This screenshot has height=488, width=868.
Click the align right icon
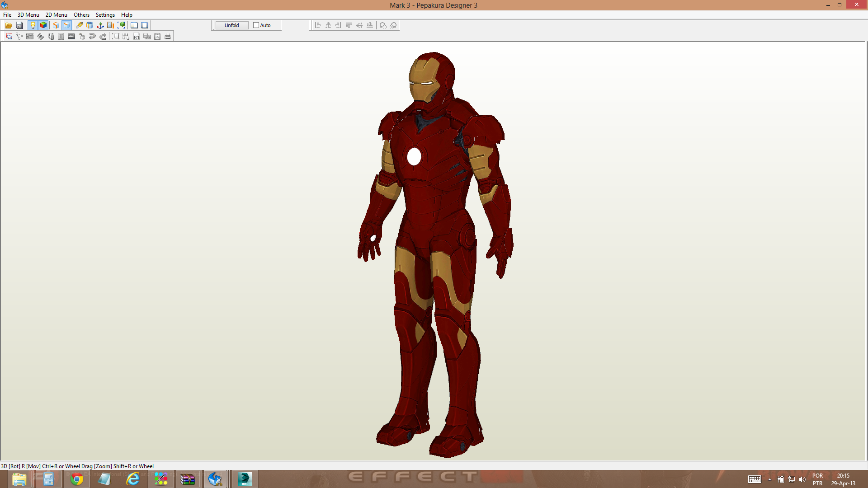pyautogui.click(x=339, y=25)
